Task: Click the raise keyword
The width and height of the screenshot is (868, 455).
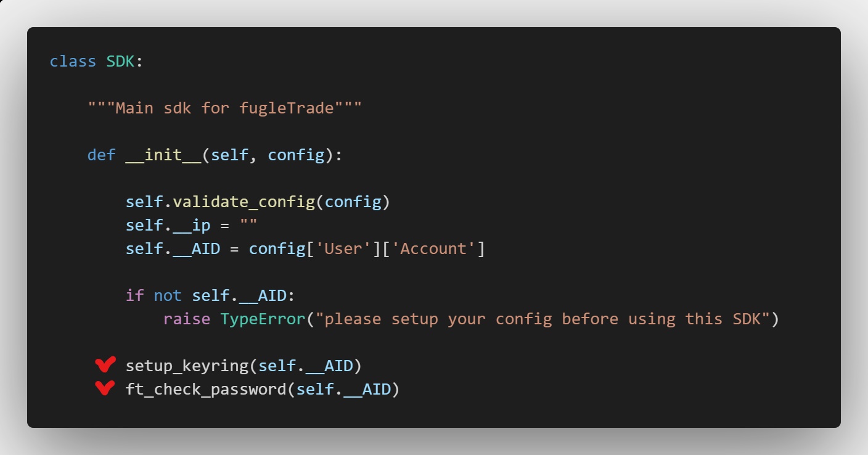Action: 187,319
